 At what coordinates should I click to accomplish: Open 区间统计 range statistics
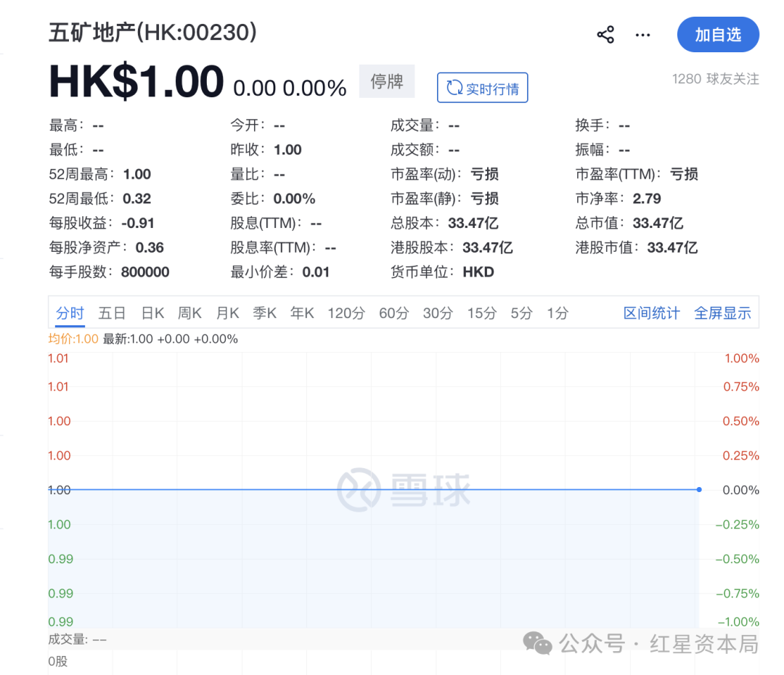(651, 314)
